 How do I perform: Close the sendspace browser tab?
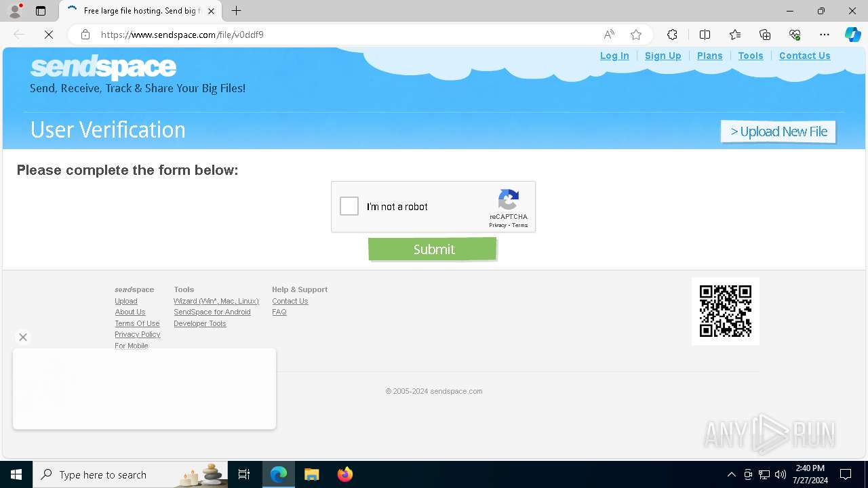click(x=212, y=11)
